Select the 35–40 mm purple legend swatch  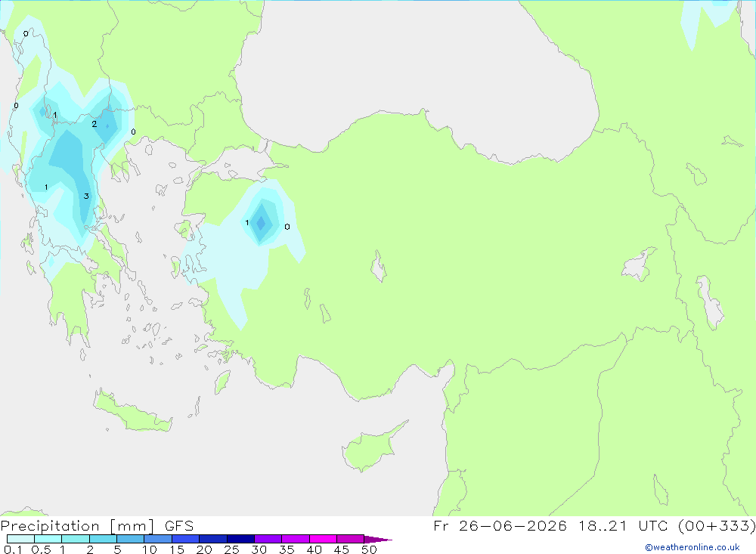(296, 539)
